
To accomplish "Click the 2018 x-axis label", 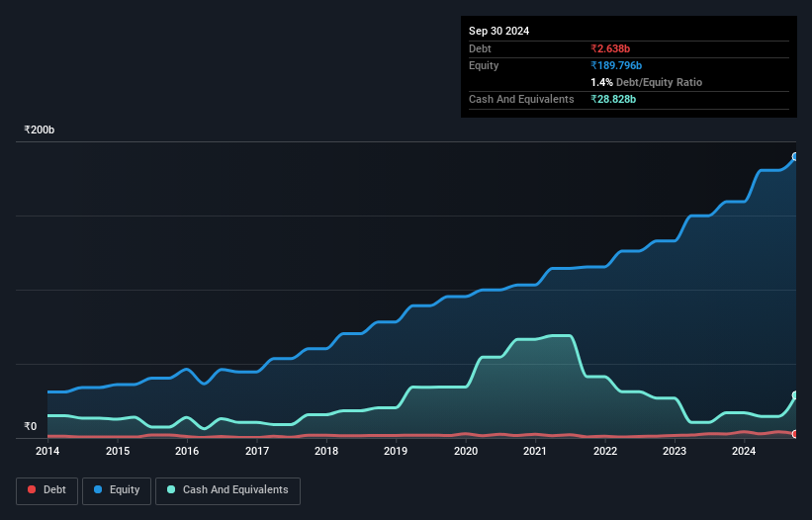I will (326, 451).
